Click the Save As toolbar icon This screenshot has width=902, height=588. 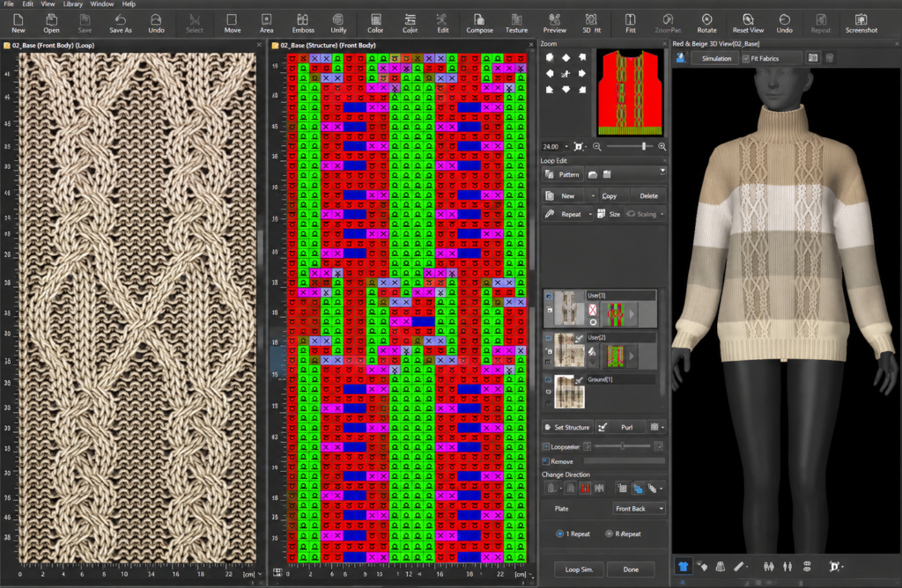pyautogui.click(x=120, y=24)
